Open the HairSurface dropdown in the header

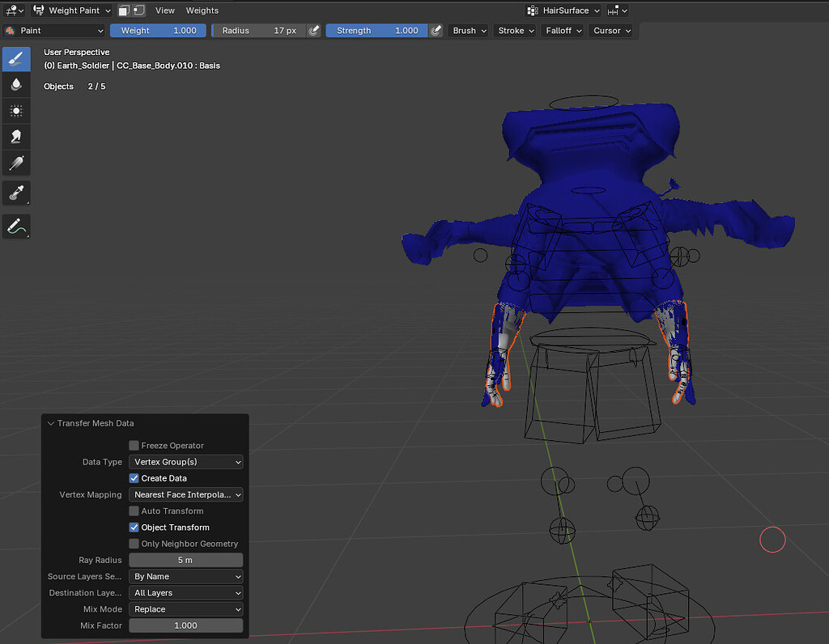(x=563, y=11)
